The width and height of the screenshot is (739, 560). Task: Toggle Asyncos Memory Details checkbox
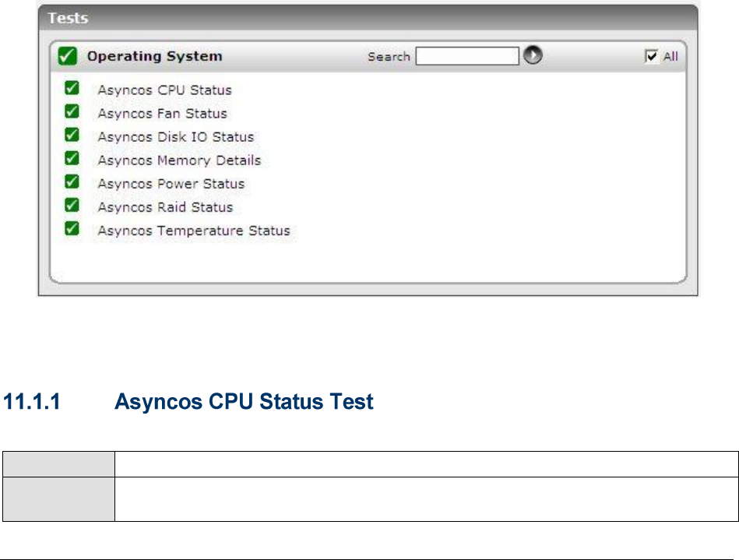click(72, 159)
